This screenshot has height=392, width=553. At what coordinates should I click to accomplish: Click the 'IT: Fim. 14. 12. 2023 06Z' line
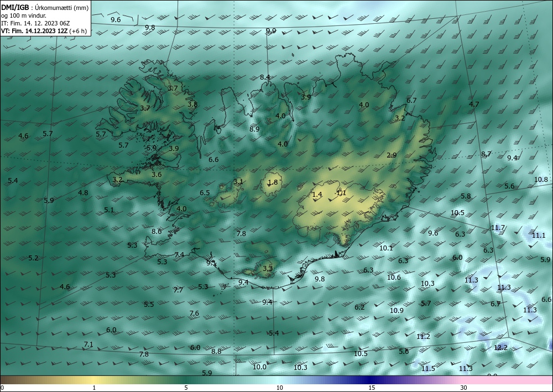pyautogui.click(x=35, y=23)
